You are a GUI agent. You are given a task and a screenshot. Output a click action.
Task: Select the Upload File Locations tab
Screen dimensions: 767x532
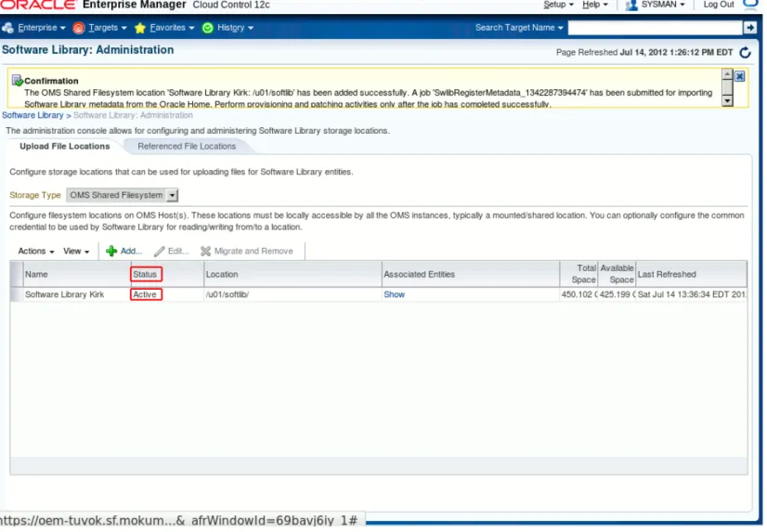click(x=65, y=147)
